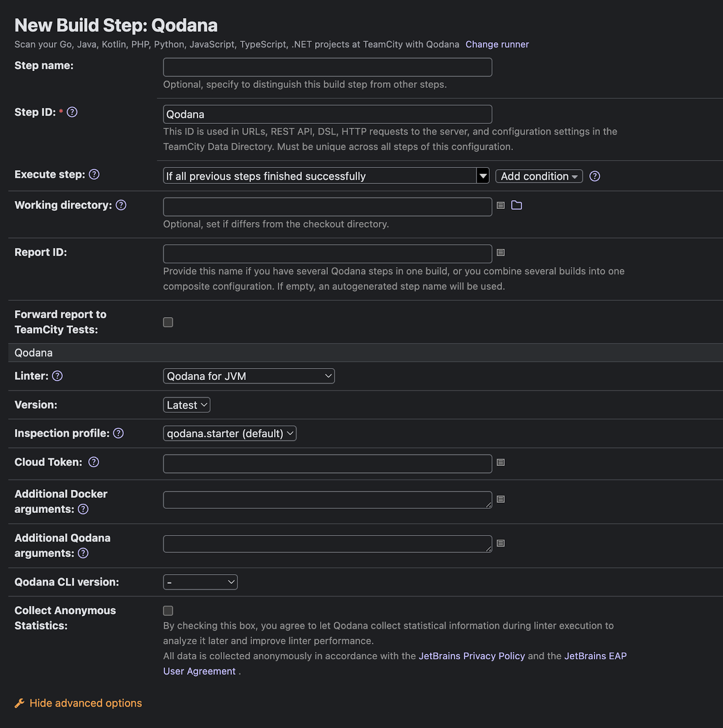Click help icon next to Linter
723x728 pixels.
tap(57, 376)
